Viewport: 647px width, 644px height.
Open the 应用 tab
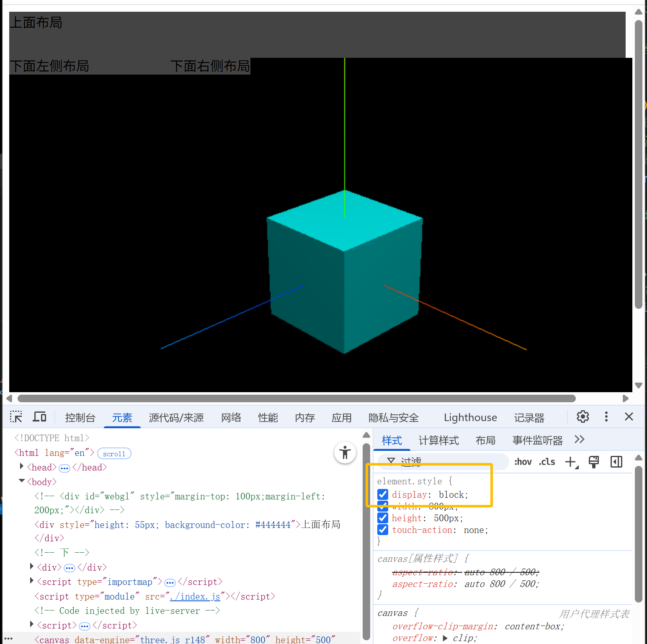[342, 418]
